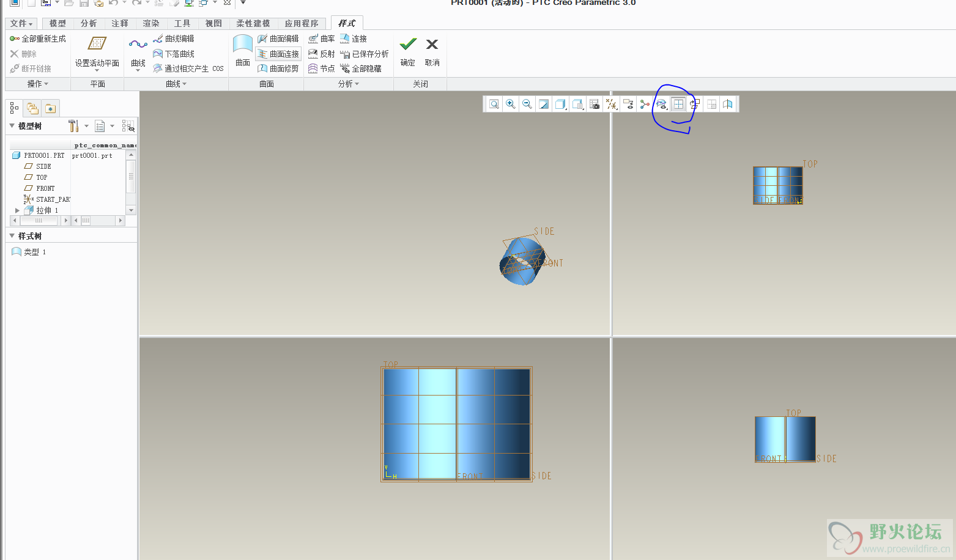Open the Annotation Display eye icon
This screenshot has width=956, height=560.
point(628,105)
